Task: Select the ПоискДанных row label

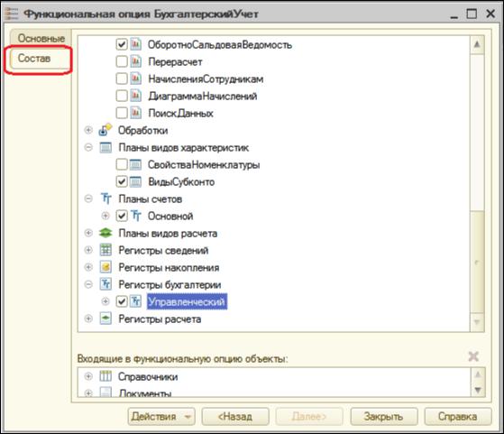Action: tap(180, 114)
